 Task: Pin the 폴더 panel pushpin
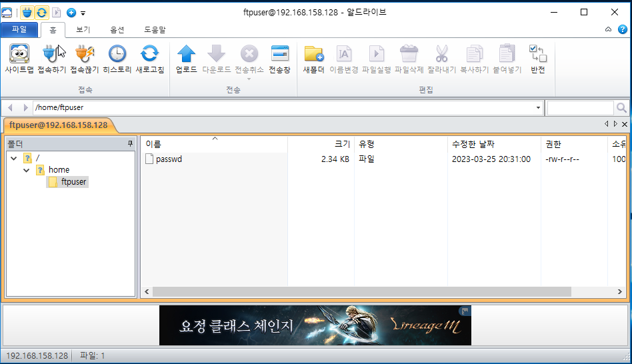coord(130,143)
